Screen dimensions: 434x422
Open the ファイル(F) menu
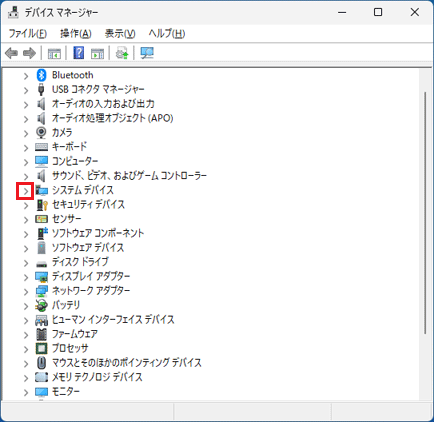tap(27, 33)
